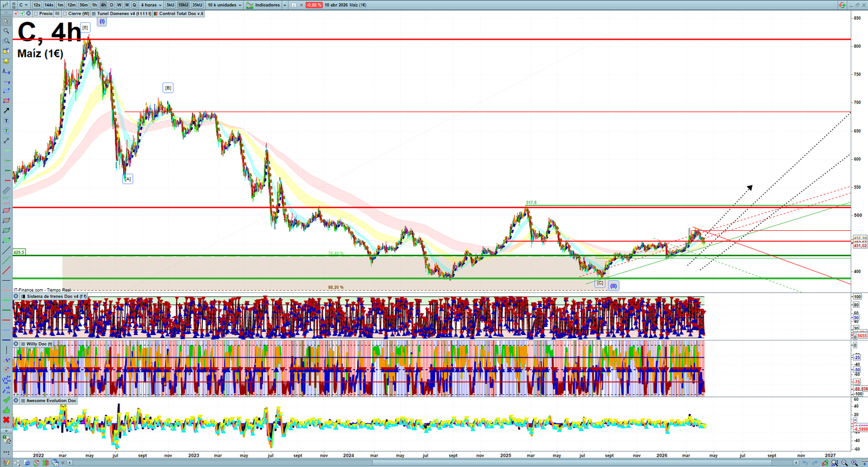Open the C symbol dropdown

(23, 5)
